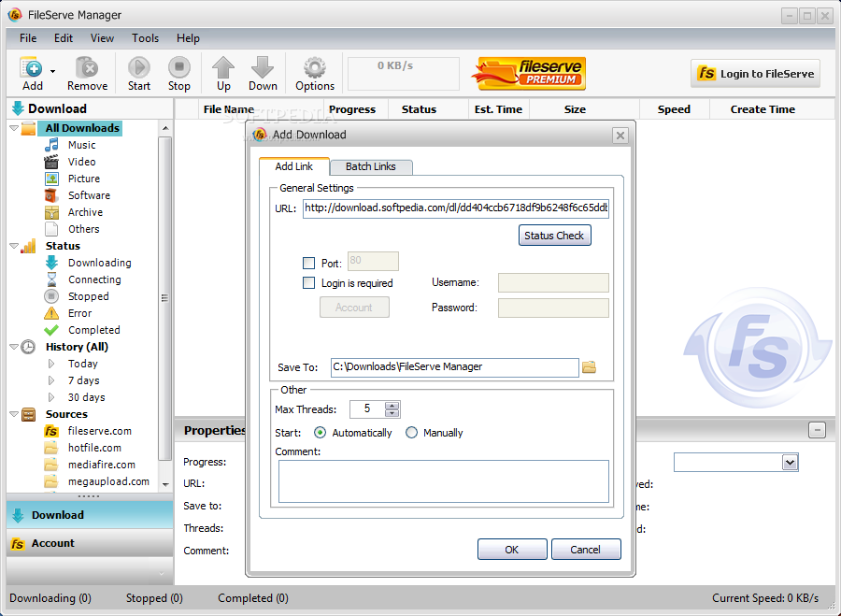Decrease Max Threads with down arrow
Viewport: 841px width, 616px height.
click(x=392, y=413)
